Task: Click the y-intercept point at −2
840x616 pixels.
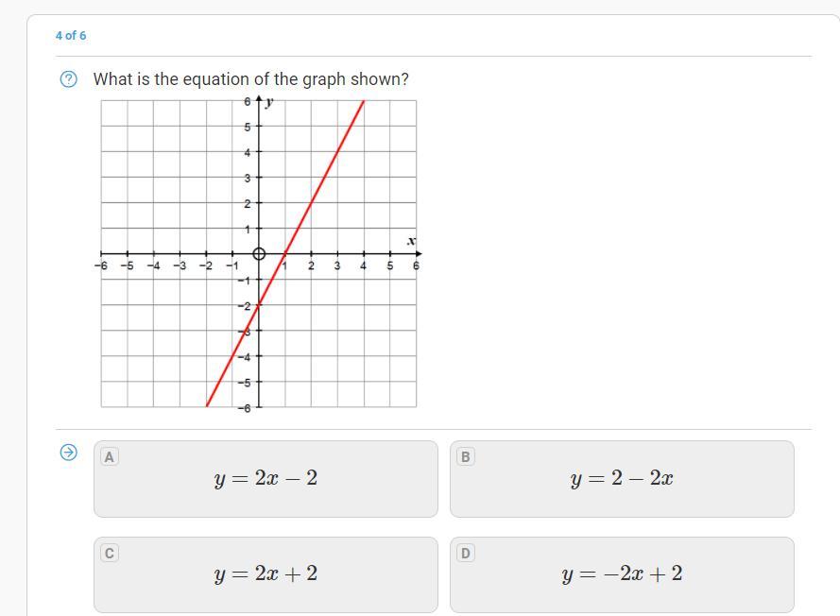Action: [259, 305]
